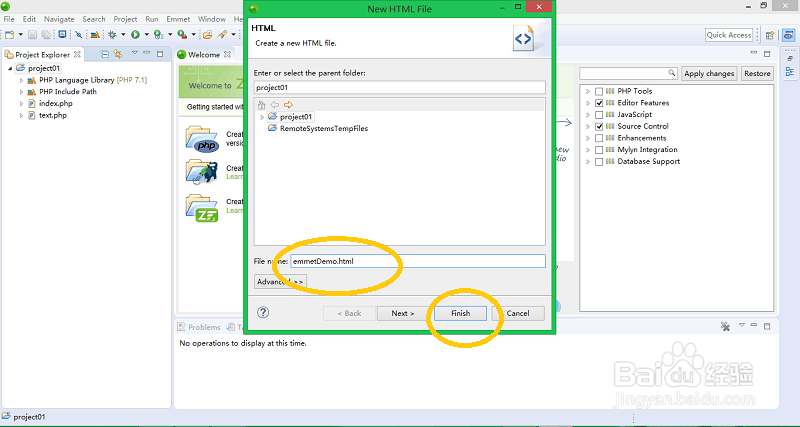Click the Apply changes button
Screen dimensions: 800x427
[x=709, y=73]
